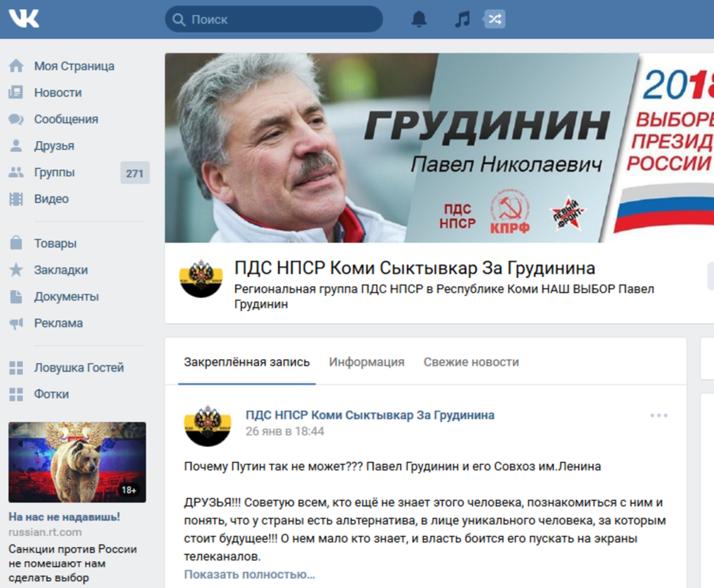The image size is (714, 588).
Task: Switch to the Информация tab
Action: tap(366, 362)
